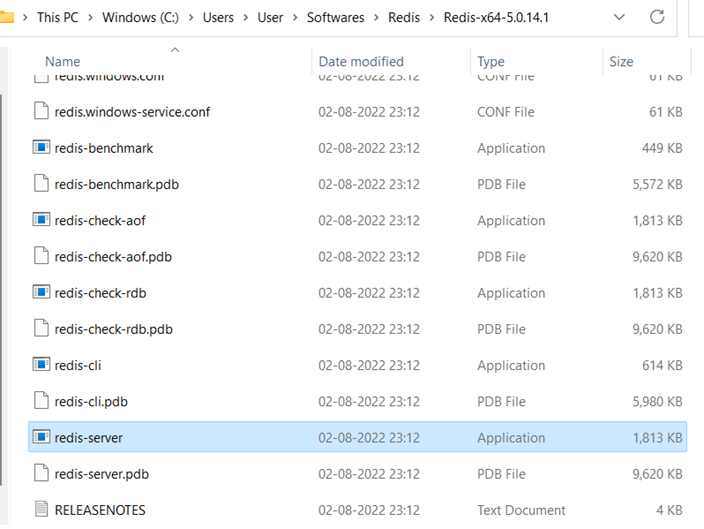The height and width of the screenshot is (529, 704).
Task: Select the RELEASENOTES file name
Action: (x=100, y=510)
